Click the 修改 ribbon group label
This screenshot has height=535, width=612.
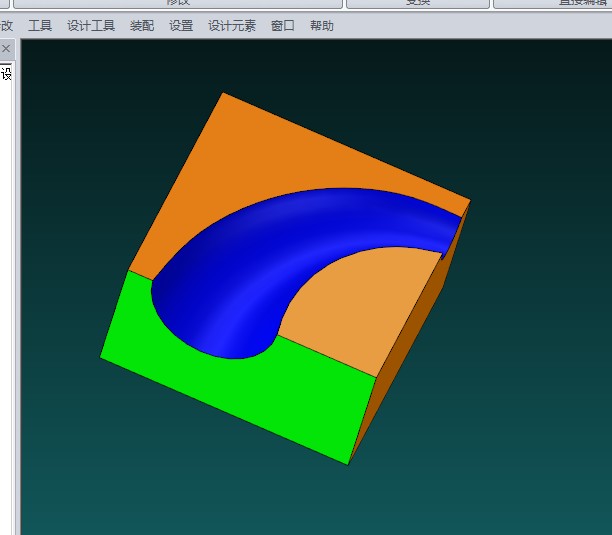point(178,3)
